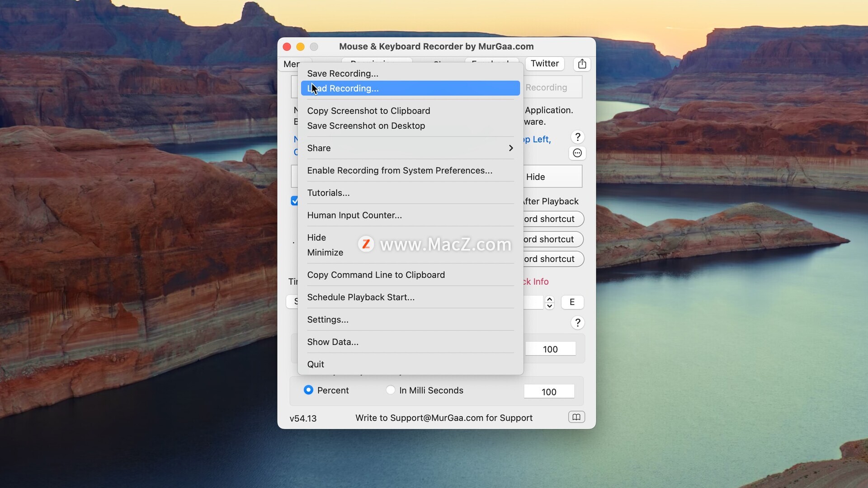Image resolution: width=868 pixels, height=488 pixels.
Task: Open Settings... from the menu
Action: point(410,319)
